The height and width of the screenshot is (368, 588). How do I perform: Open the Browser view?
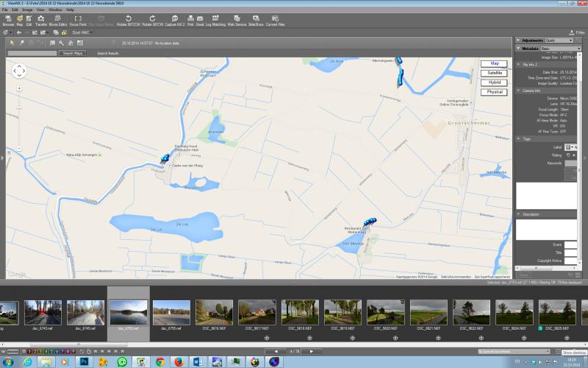[8, 21]
